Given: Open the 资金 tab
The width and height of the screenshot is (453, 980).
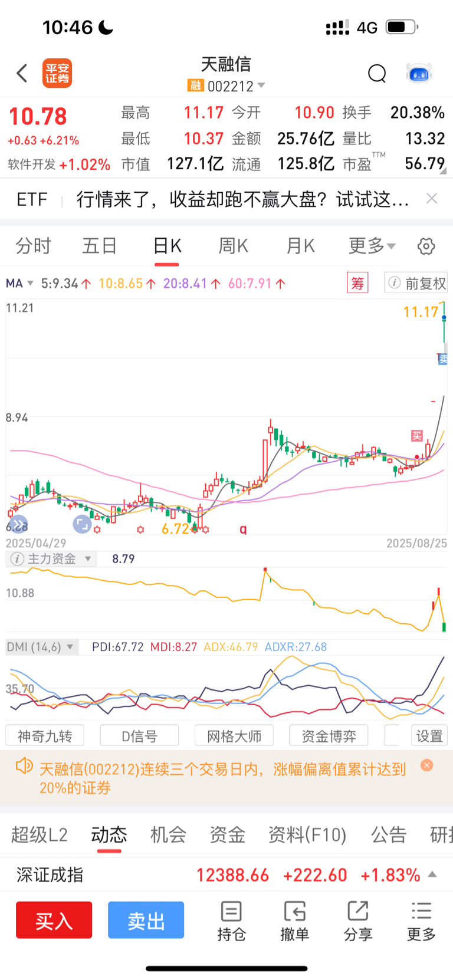Looking at the screenshot, I should [x=227, y=835].
